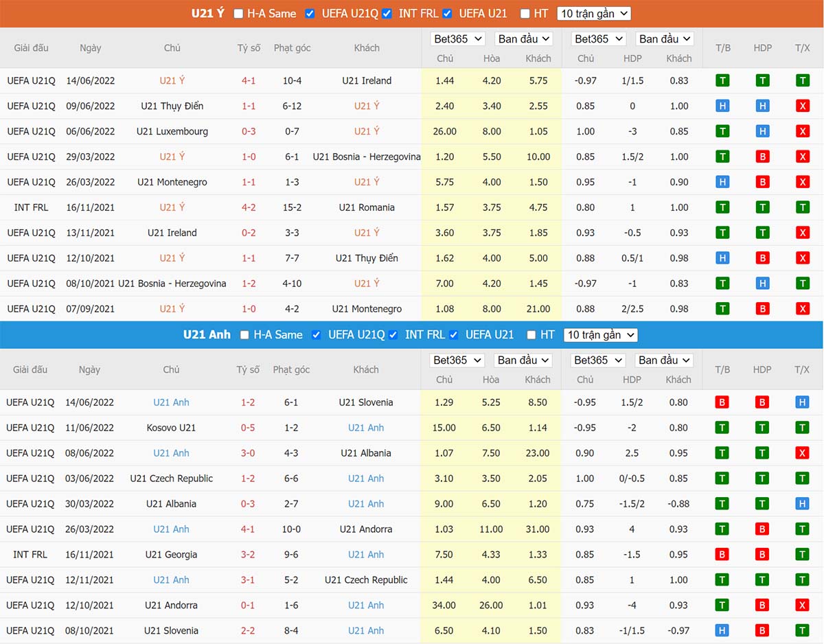Enable H-A Same checkbox in U21 Ý header
Screen dimensions: 824x644
click(x=238, y=14)
